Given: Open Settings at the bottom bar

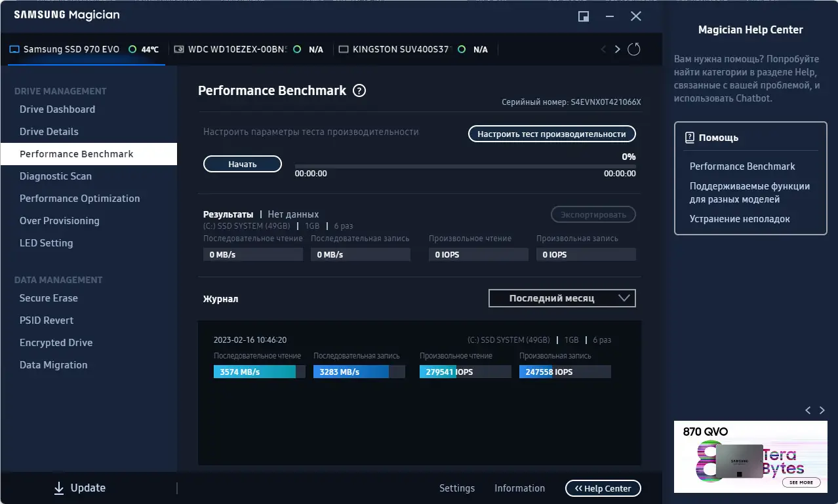Looking at the screenshot, I should [457, 488].
